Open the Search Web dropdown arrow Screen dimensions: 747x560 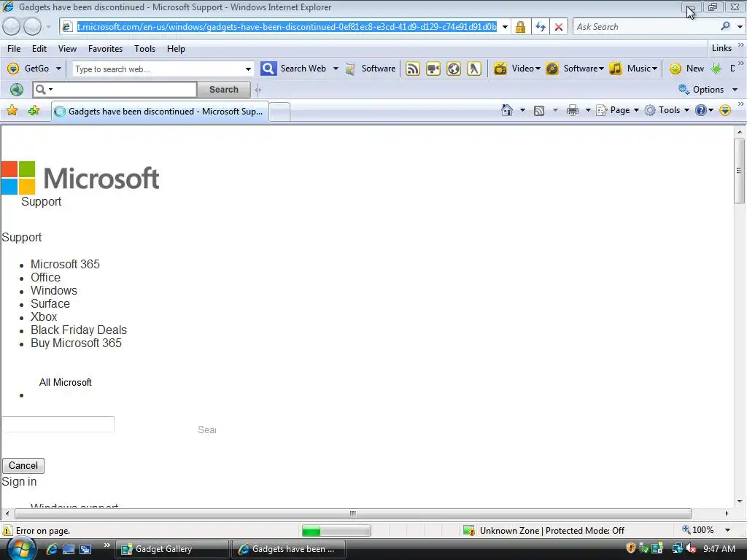coord(336,69)
